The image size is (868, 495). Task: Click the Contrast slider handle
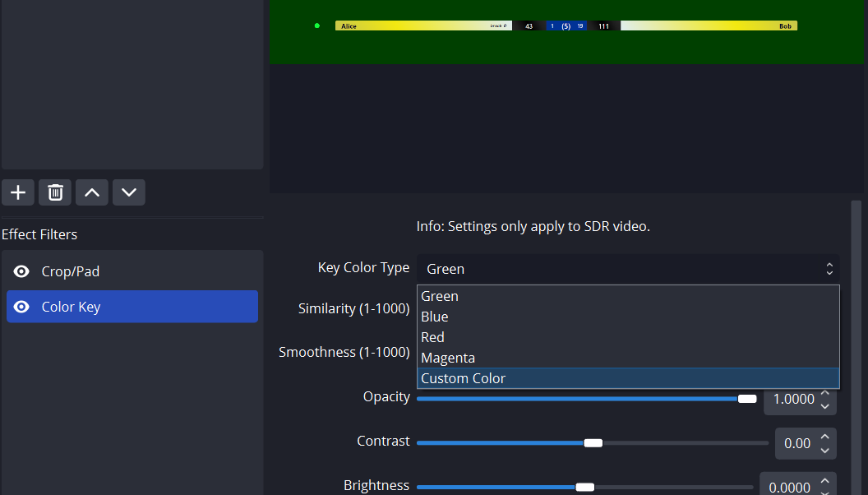(593, 443)
